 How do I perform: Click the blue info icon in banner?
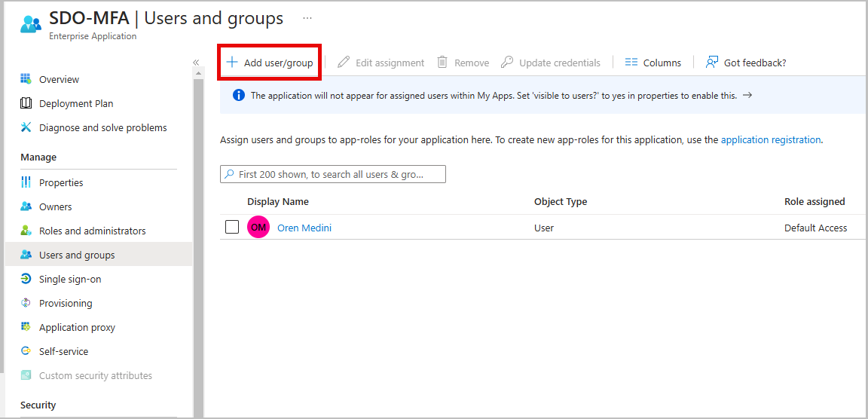pyautogui.click(x=239, y=95)
